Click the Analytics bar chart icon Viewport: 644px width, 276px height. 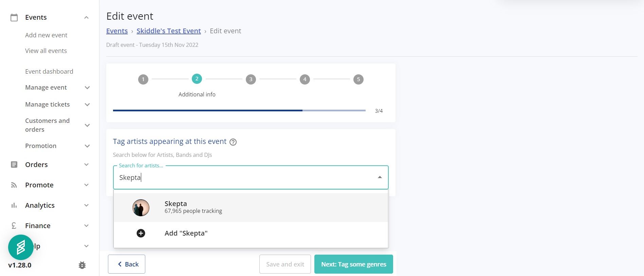click(14, 205)
